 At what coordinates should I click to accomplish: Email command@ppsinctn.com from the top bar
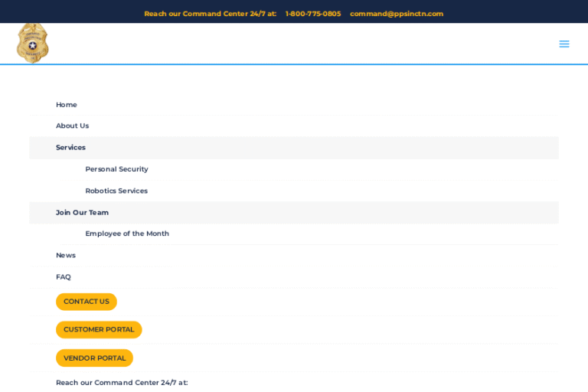tap(396, 14)
